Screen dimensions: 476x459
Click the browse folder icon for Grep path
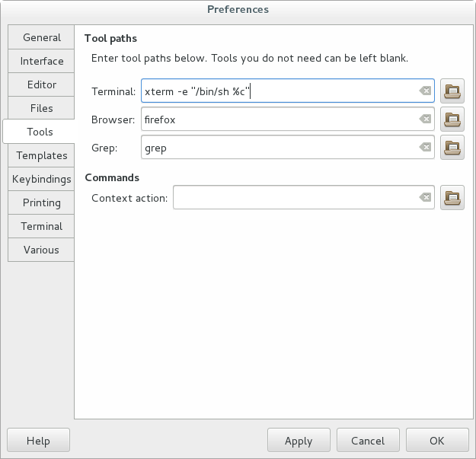[452, 148]
